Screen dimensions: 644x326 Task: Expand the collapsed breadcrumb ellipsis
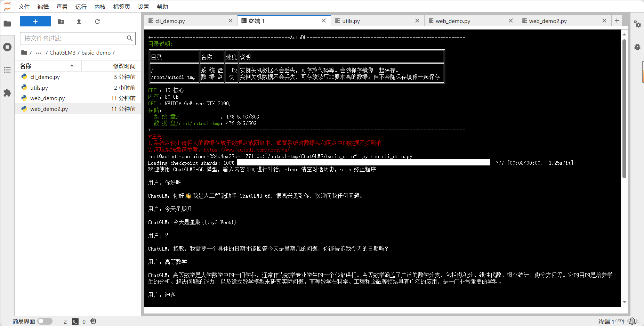[x=39, y=53]
